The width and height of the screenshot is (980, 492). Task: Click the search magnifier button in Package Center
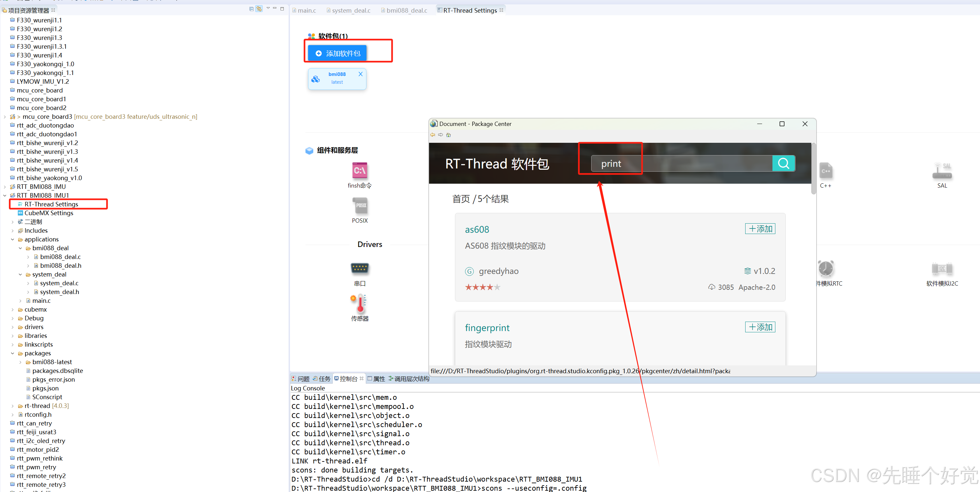pyautogui.click(x=783, y=163)
